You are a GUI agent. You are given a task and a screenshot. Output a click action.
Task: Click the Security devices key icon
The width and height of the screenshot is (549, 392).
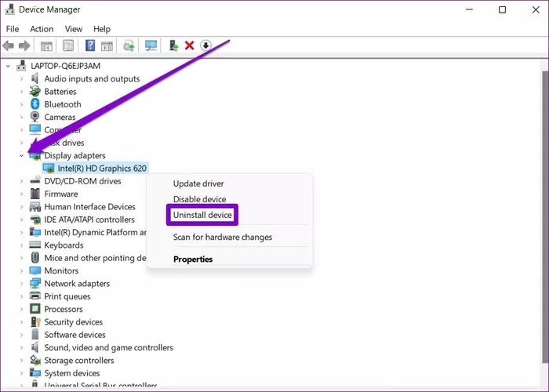35,321
